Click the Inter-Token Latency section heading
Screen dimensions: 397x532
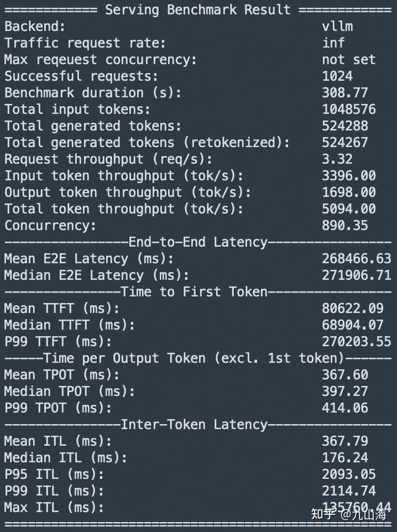tap(194, 424)
